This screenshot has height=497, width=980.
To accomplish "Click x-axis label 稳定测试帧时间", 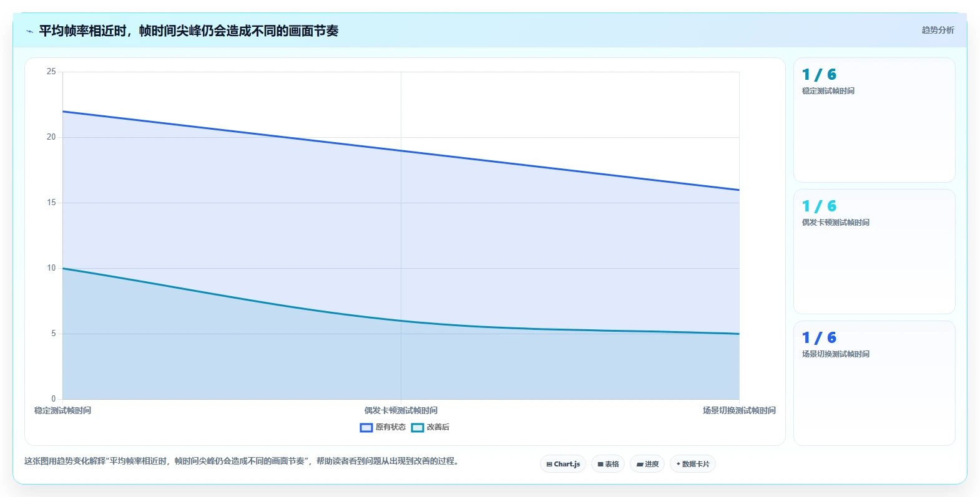I will click(x=62, y=410).
